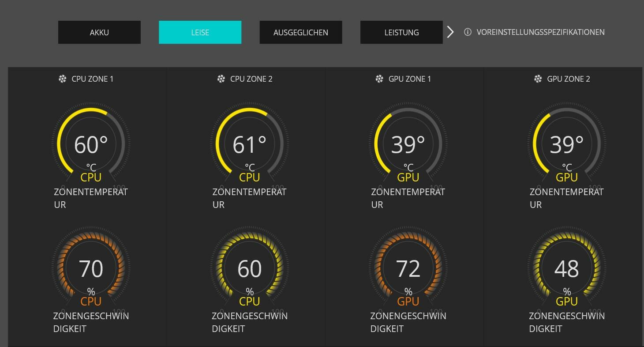Select the Akku power preset
The width and height of the screenshot is (644, 347).
coord(99,32)
